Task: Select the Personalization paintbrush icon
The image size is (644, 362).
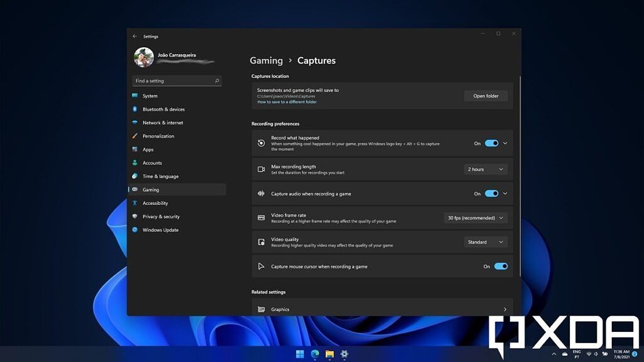Action: pos(135,136)
